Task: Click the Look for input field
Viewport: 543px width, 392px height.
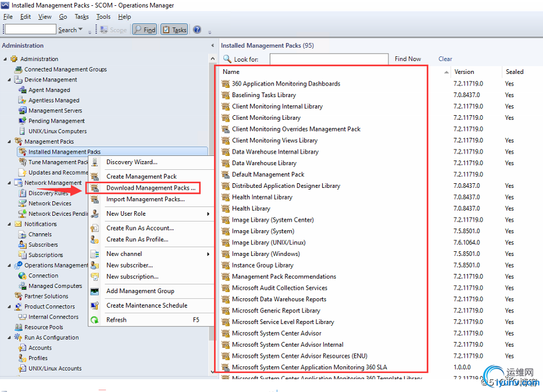Action: coord(329,59)
